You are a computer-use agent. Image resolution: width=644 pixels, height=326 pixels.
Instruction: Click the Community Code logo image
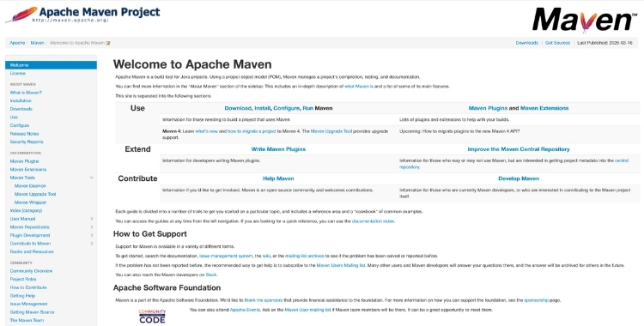point(152,317)
